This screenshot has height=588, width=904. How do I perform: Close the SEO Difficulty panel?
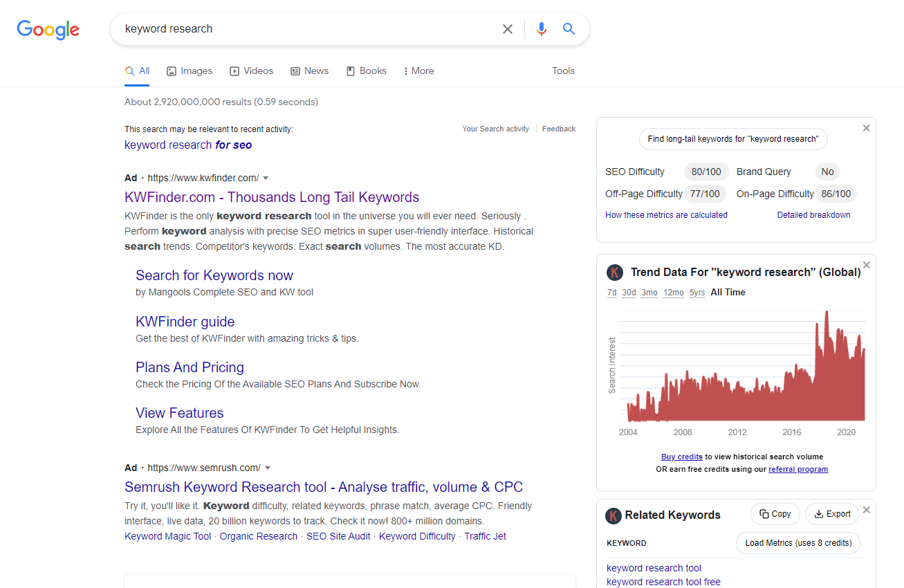click(x=867, y=128)
